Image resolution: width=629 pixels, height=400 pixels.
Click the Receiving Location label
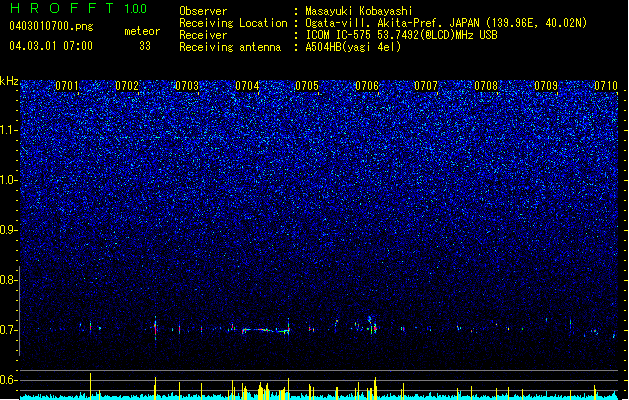pyautogui.click(x=233, y=23)
